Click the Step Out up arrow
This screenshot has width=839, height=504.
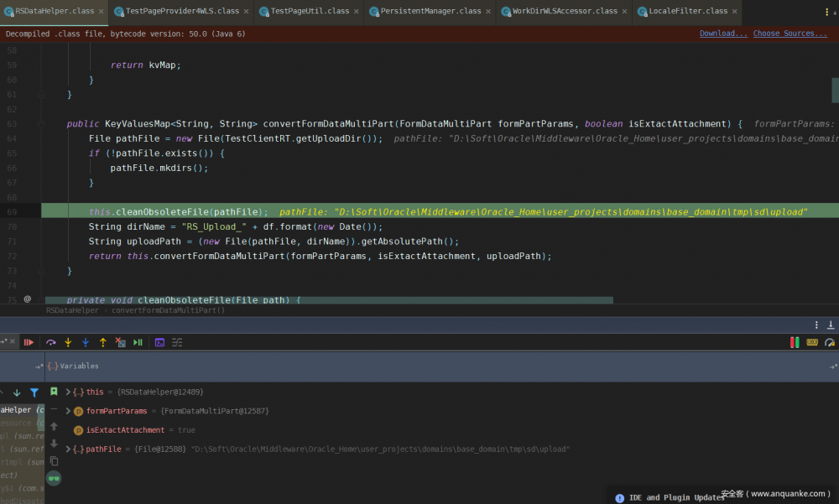[x=103, y=342]
